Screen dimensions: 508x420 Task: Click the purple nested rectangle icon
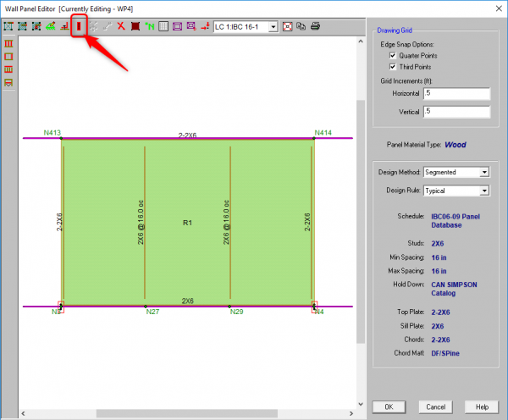pos(177,26)
